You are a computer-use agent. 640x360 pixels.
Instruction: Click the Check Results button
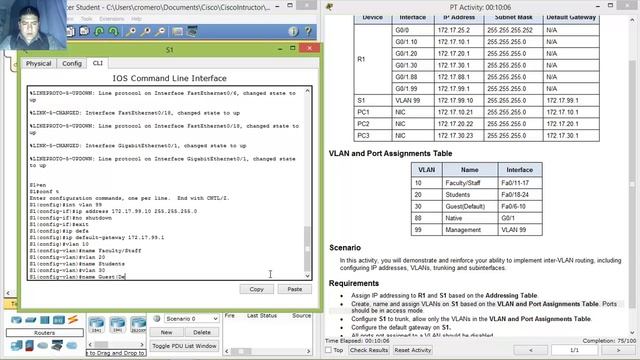pos(369,350)
